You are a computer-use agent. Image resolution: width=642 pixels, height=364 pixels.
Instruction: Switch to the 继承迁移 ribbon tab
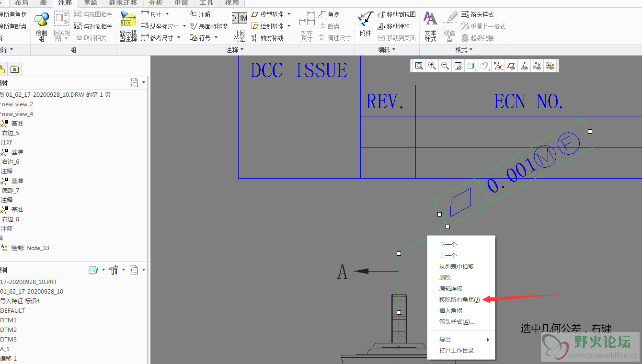coord(123,3)
